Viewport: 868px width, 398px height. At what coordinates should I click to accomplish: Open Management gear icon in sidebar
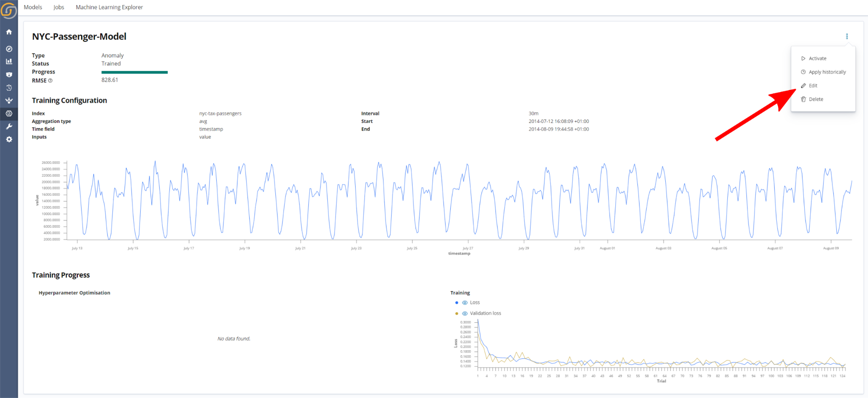coord(9,139)
